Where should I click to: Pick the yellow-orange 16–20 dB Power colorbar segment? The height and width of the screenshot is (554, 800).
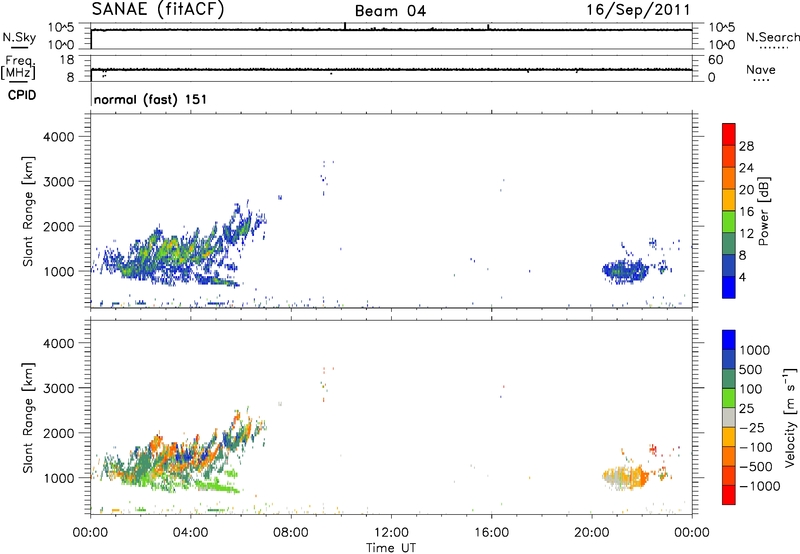(x=729, y=200)
